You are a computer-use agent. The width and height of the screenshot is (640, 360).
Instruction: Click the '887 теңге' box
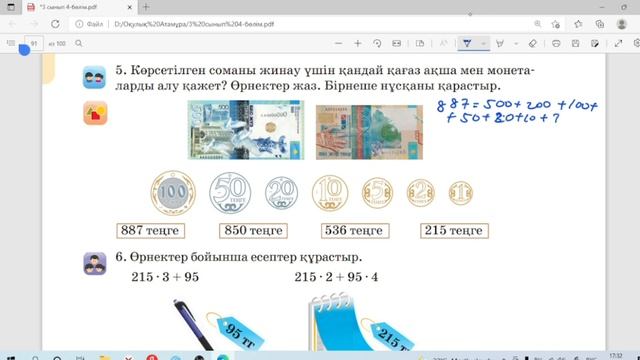coord(150,231)
